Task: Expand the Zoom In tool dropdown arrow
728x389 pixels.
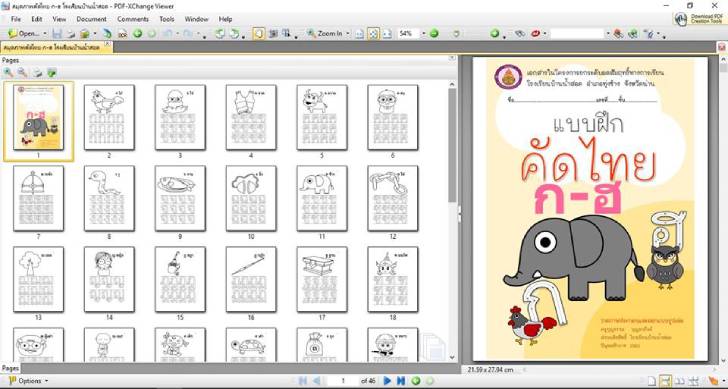Action: coord(347,33)
